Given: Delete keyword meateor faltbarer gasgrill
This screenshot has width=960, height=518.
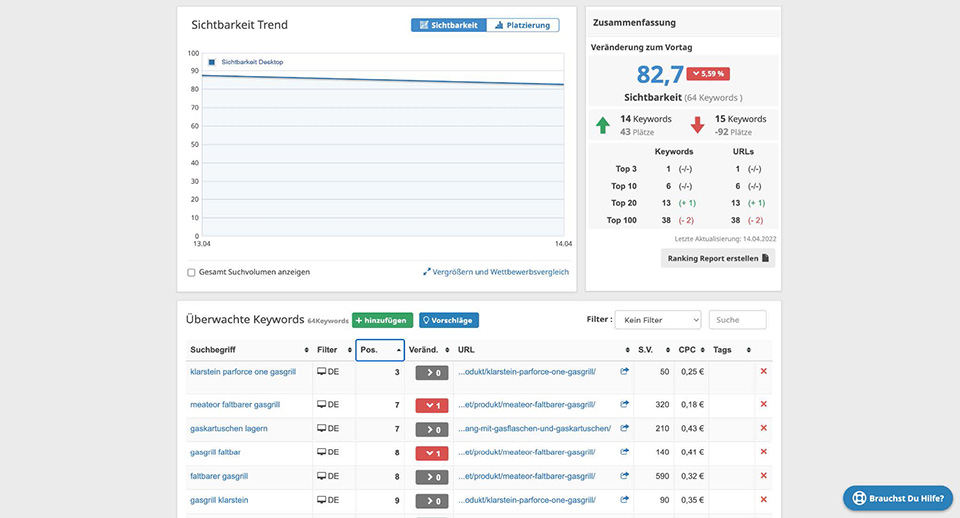Looking at the screenshot, I should [x=763, y=404].
